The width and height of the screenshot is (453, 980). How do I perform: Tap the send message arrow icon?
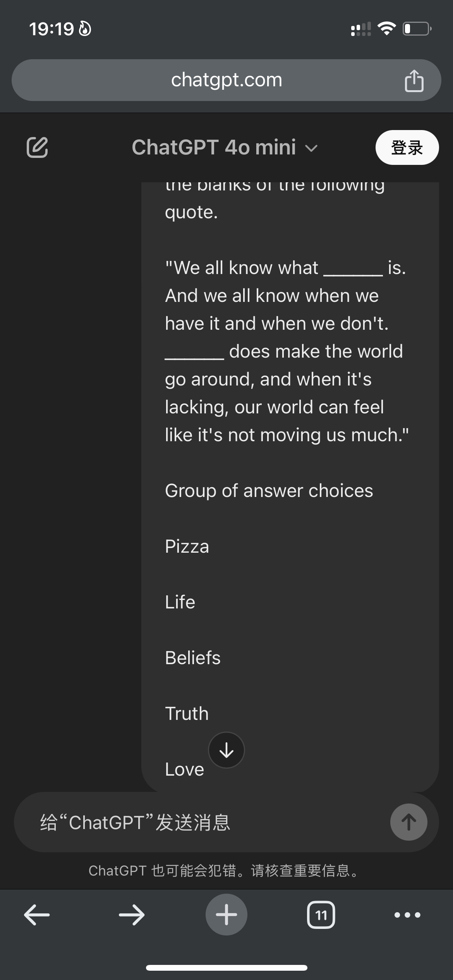point(408,822)
